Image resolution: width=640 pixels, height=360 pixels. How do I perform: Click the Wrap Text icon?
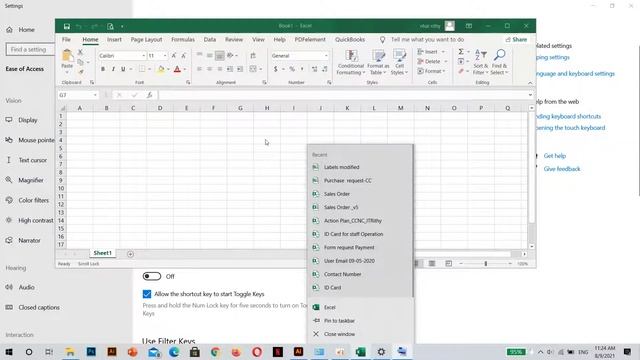(x=253, y=56)
